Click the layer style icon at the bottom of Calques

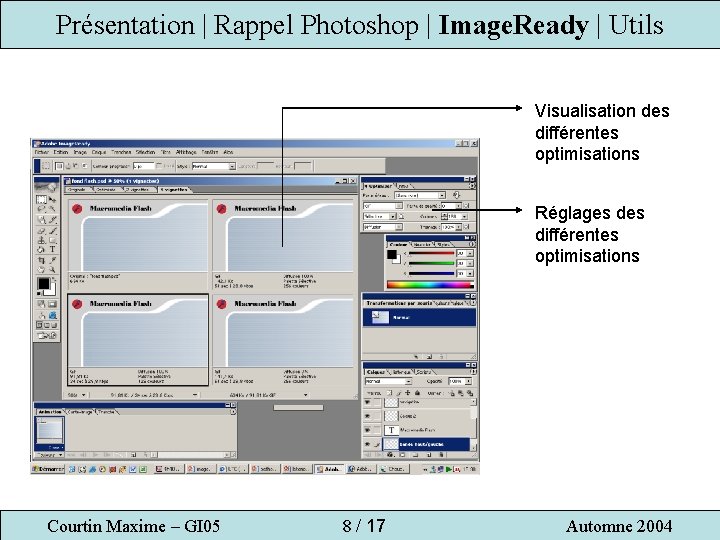click(x=390, y=455)
